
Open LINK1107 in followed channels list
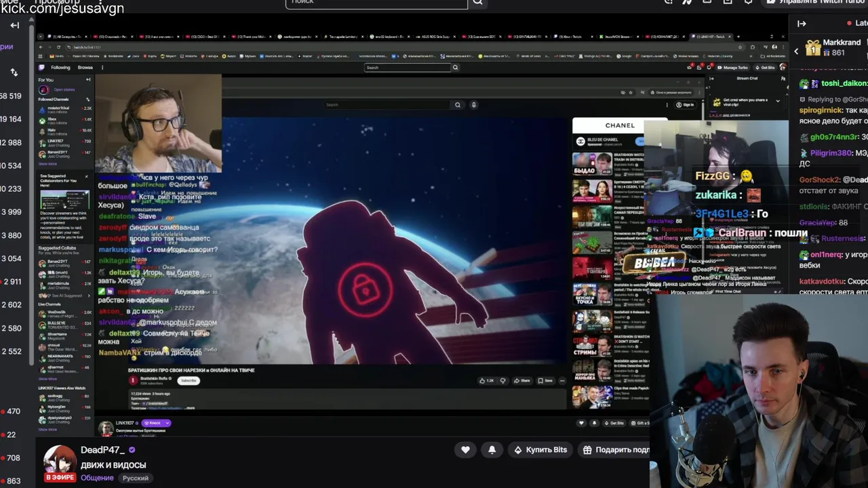click(64, 142)
